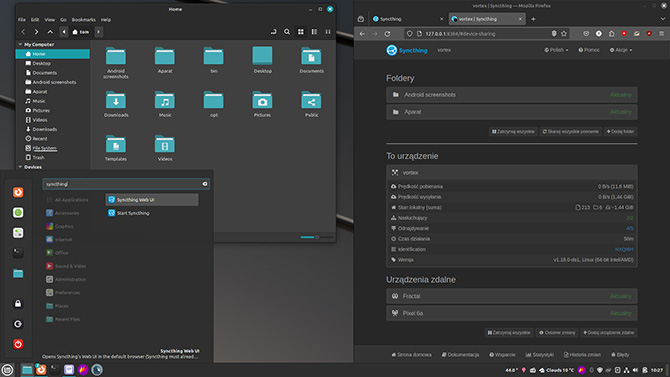670x377 pixels.
Task: Open the opt folder in Home
Action: click(x=214, y=101)
